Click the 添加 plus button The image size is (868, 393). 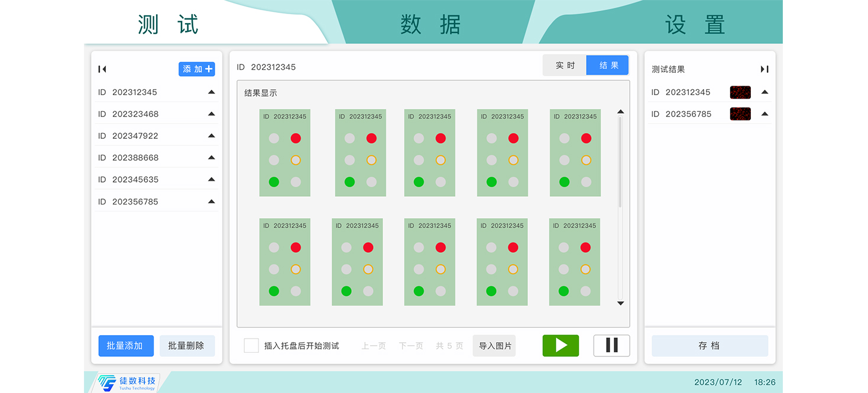197,69
